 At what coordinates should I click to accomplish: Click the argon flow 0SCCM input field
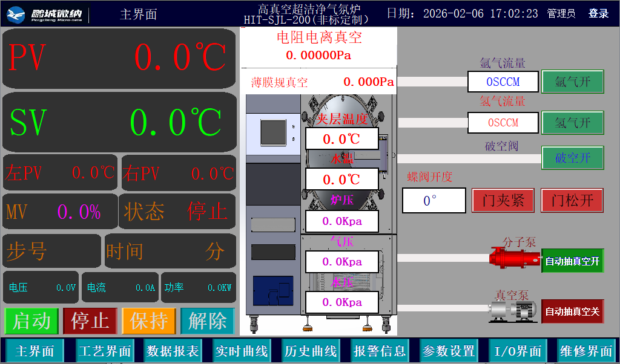point(503,82)
